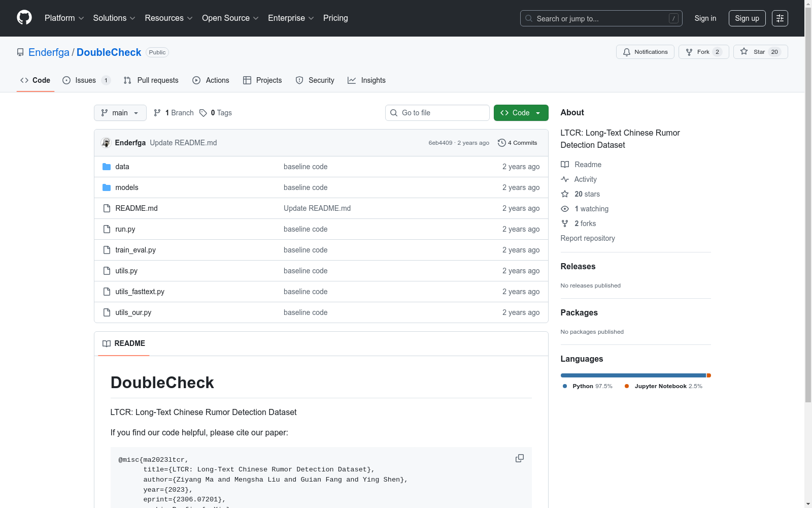The image size is (812, 508).
Task: Click the bell icon in Notifications
Action: [627, 52]
